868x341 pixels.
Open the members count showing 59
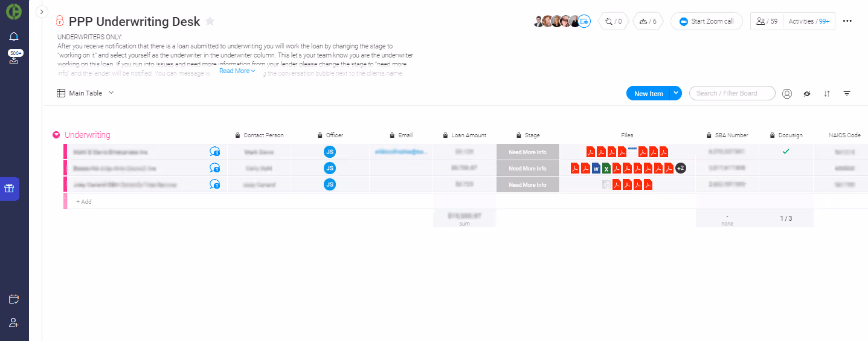[x=767, y=21]
